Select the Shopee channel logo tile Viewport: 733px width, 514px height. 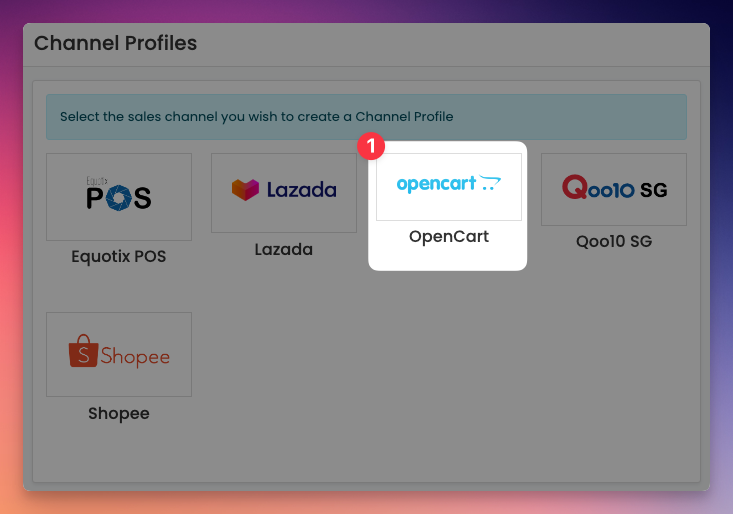[119, 354]
